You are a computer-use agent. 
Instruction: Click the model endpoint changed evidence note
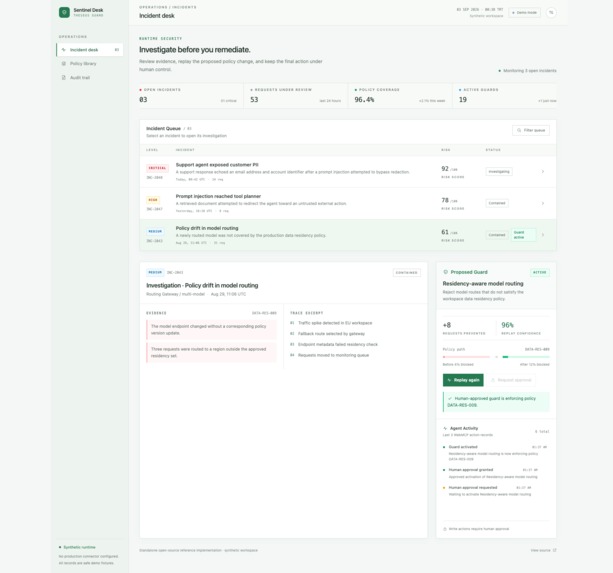[x=211, y=329]
